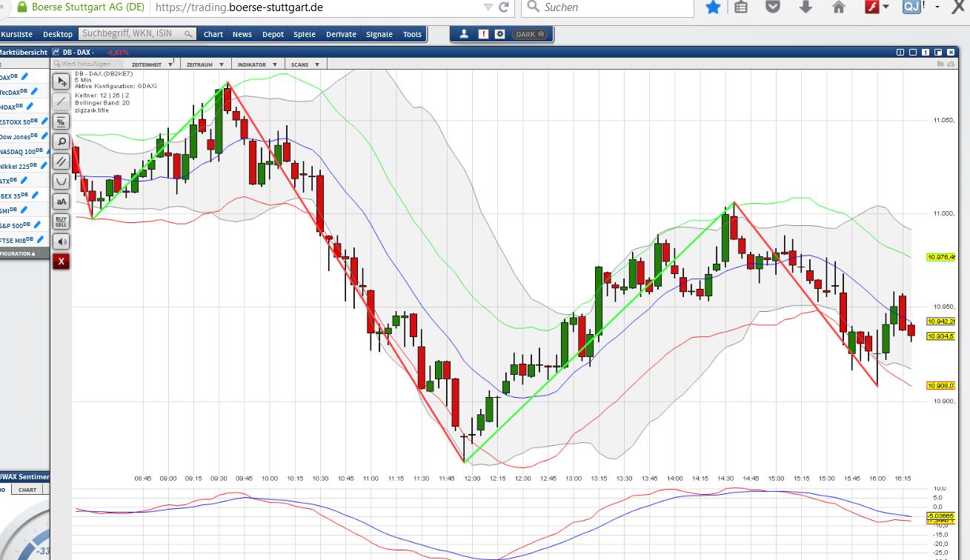Click the 10.908 price marker label
970x560 pixels.
[x=941, y=385]
